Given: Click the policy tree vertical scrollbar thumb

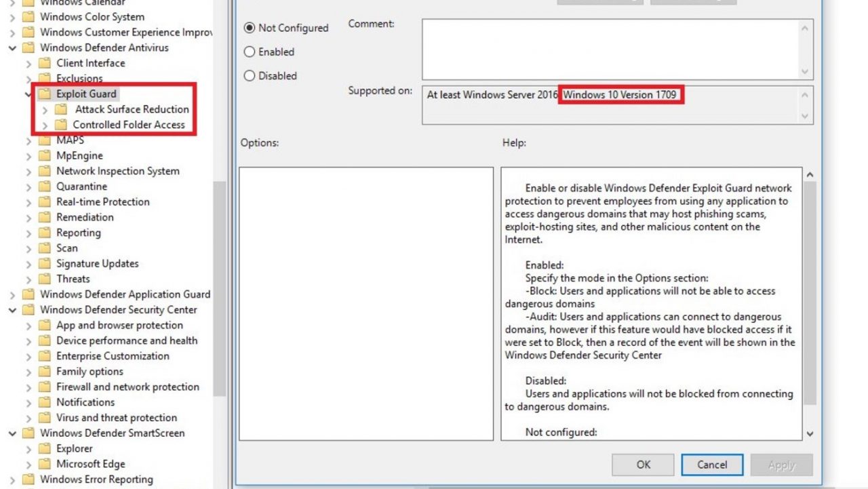Looking at the screenshot, I should [x=220, y=288].
